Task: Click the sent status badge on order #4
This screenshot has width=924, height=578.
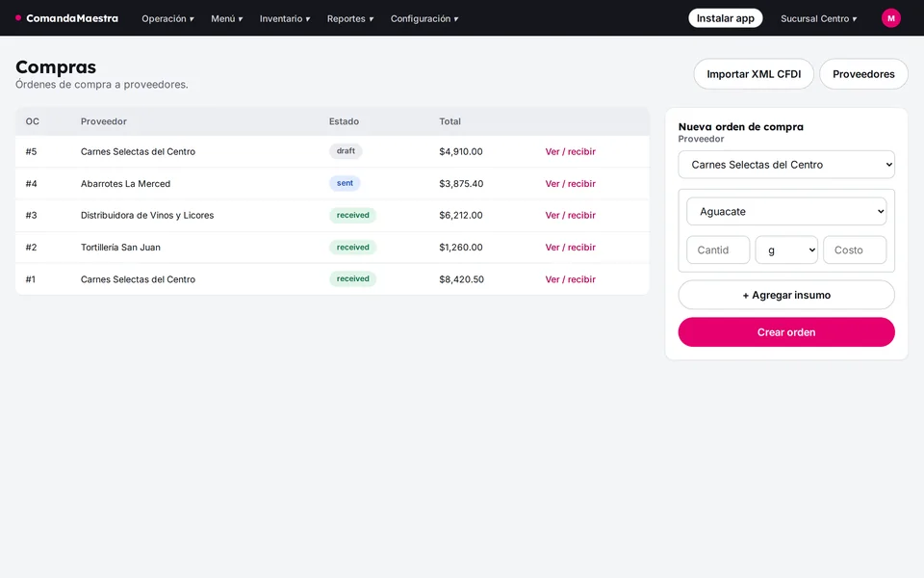Action: click(x=345, y=183)
